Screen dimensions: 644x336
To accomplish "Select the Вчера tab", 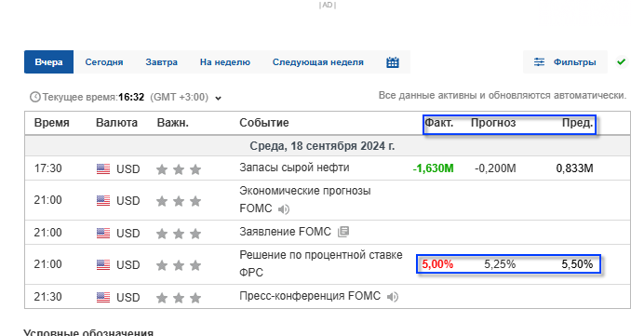I will point(49,62).
